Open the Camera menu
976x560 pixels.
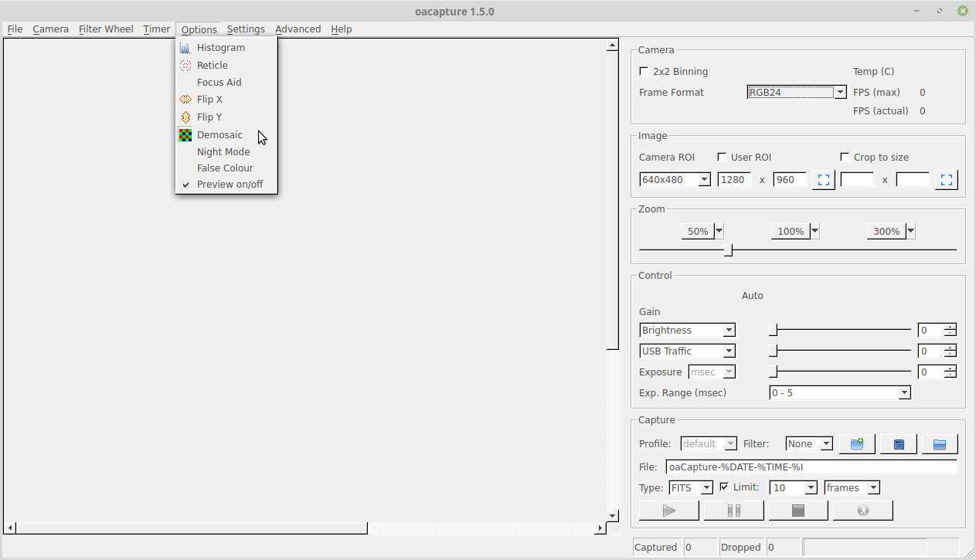[51, 29]
